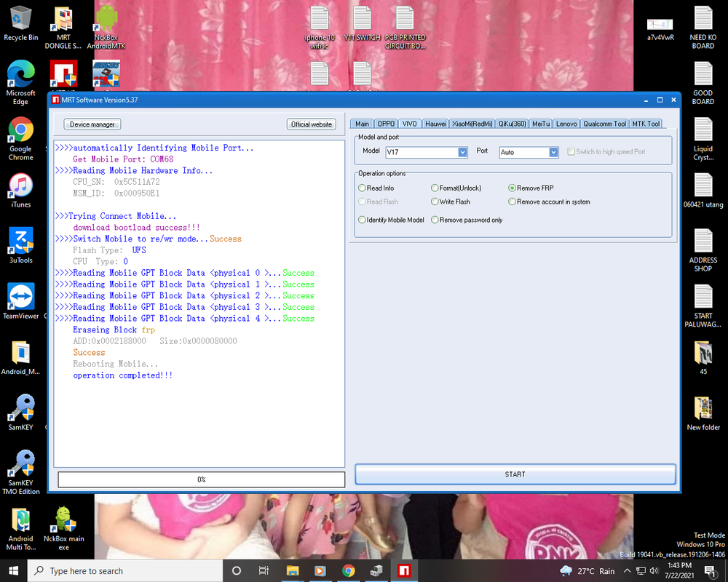Select Identify Mobile Model option
The width and height of the screenshot is (728, 582).
click(392, 220)
